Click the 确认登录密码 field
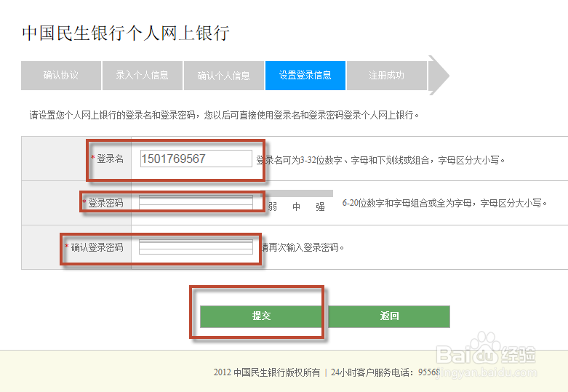This screenshot has height=392, width=568. [196, 247]
